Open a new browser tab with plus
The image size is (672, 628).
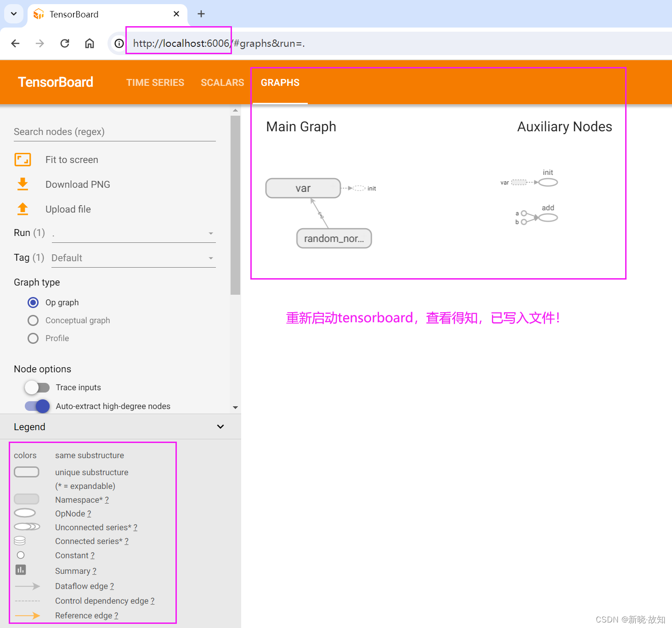tap(201, 14)
